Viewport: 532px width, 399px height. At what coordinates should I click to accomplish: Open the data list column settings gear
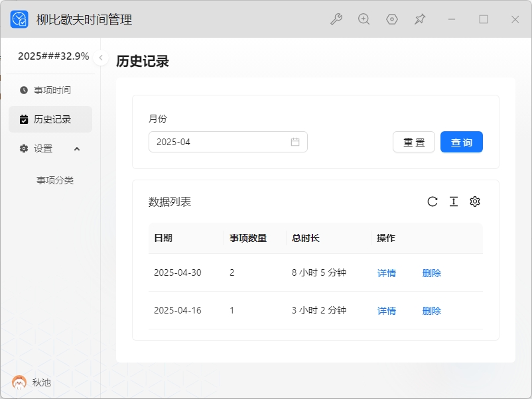pos(475,201)
